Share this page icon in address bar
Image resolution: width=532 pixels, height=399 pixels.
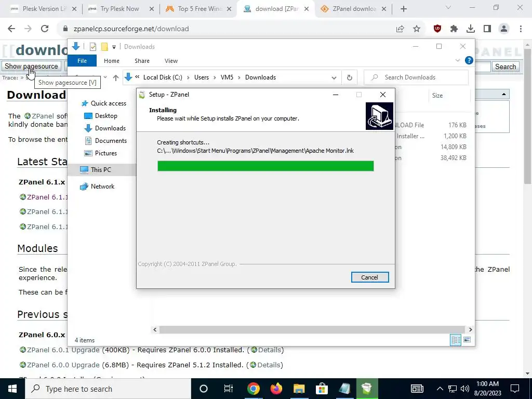click(400, 29)
